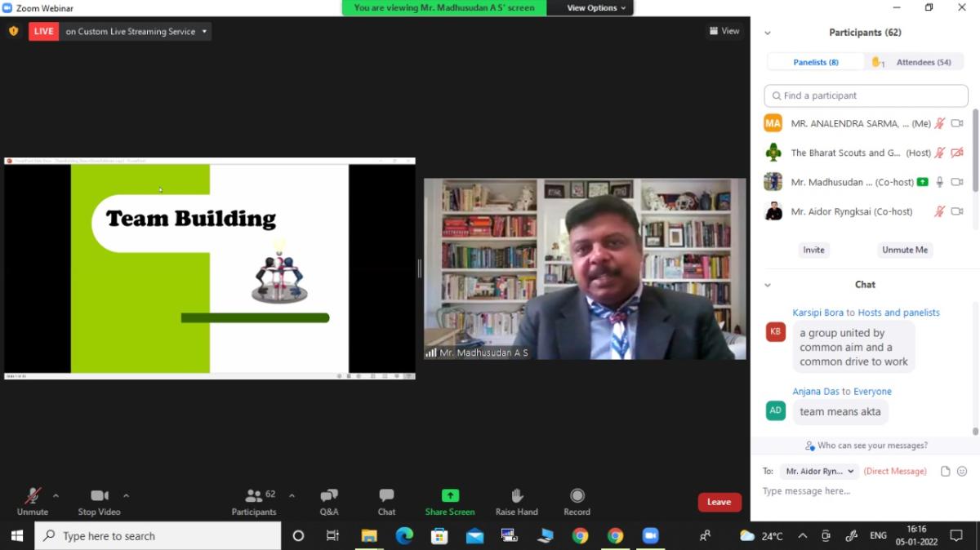Screen dimensions: 980x550
Task: Click the Raise Hand icon
Action: (x=516, y=496)
